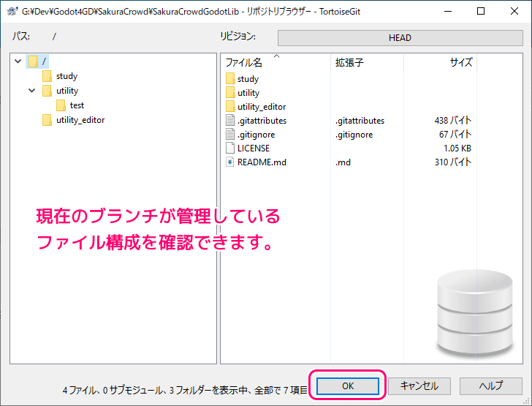Select LICENSE file name
This screenshot has height=406, width=532.
254,149
